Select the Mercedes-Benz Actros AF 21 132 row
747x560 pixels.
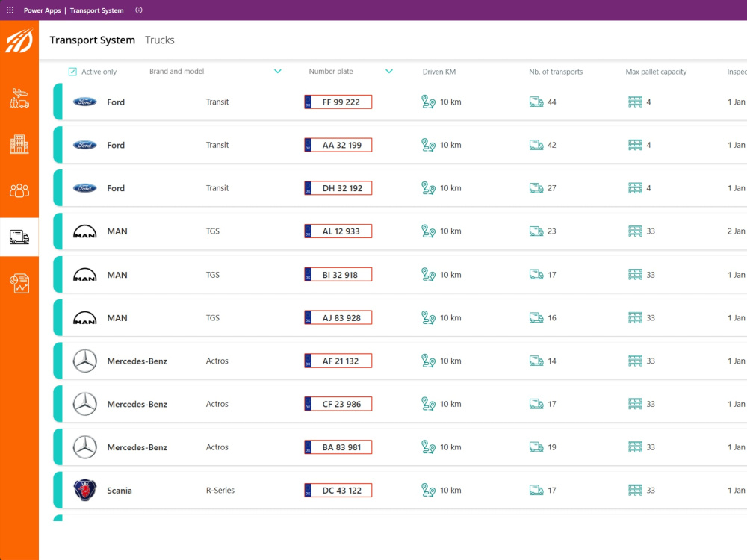[400, 361]
